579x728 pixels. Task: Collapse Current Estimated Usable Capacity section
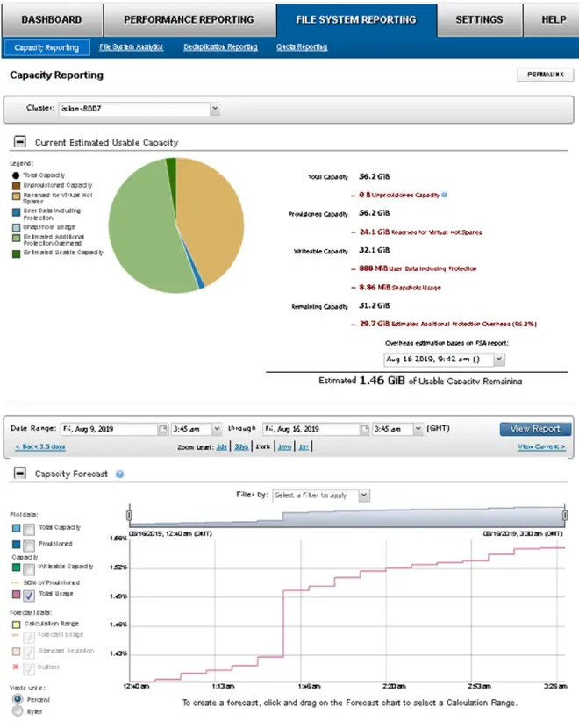[20, 141]
